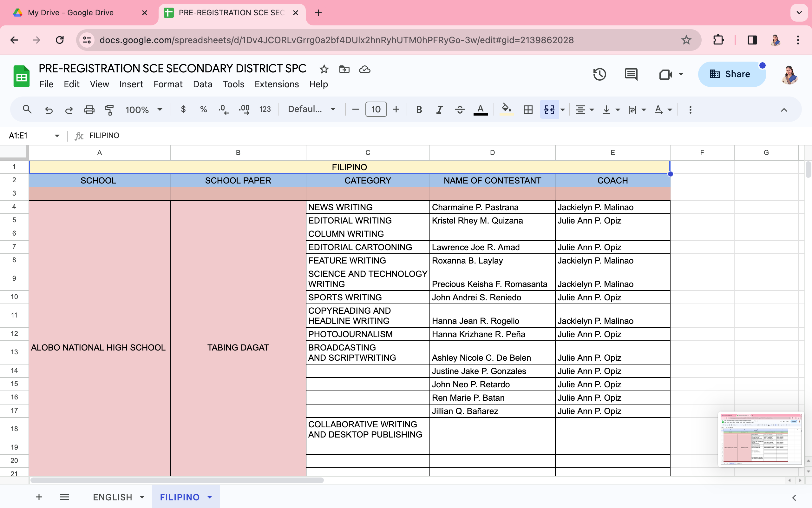Open text rotation dropdown
The height and width of the screenshot is (508, 812).
click(x=663, y=110)
